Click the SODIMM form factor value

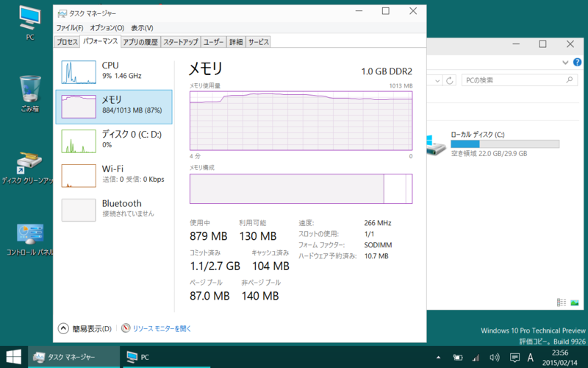tap(378, 245)
